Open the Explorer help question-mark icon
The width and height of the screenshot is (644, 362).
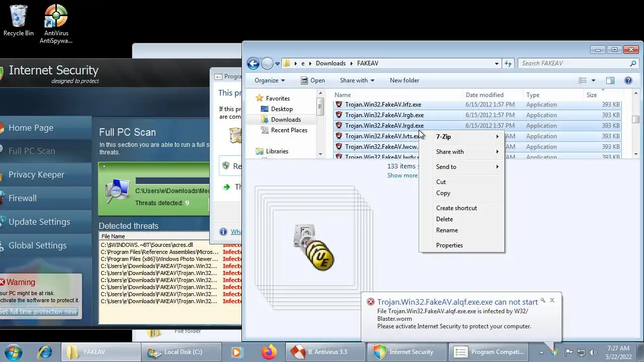pyautogui.click(x=628, y=80)
